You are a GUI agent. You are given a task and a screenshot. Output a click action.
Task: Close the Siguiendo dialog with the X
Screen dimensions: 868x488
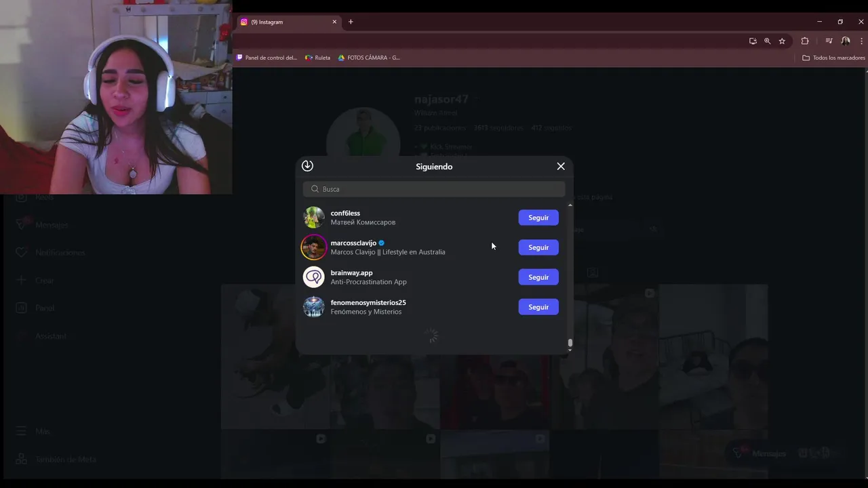pyautogui.click(x=561, y=166)
